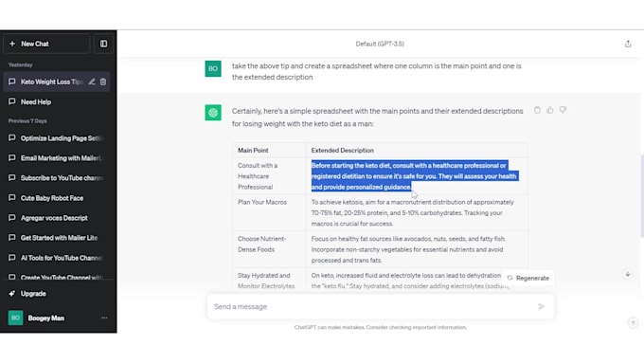644x363 pixels.
Task: Open Email Marketing with Mailer chat
Action: pyautogui.click(x=57, y=158)
